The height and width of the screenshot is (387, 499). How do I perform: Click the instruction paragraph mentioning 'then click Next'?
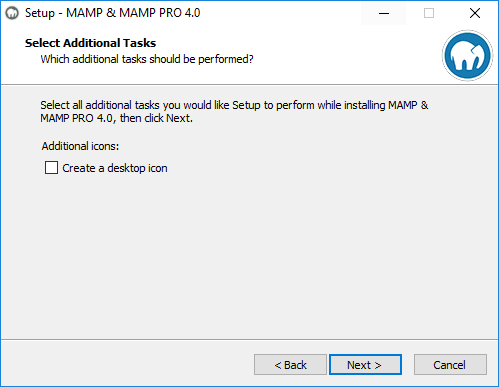tap(234, 111)
